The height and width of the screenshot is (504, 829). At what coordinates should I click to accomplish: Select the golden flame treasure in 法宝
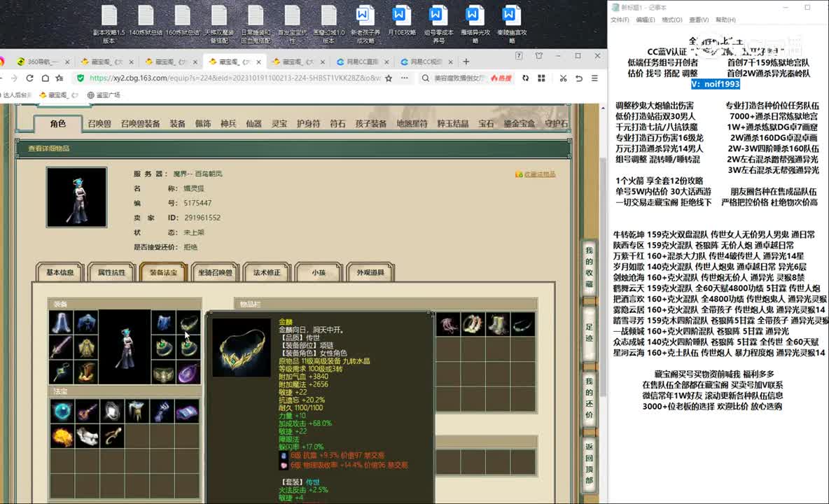(62, 436)
